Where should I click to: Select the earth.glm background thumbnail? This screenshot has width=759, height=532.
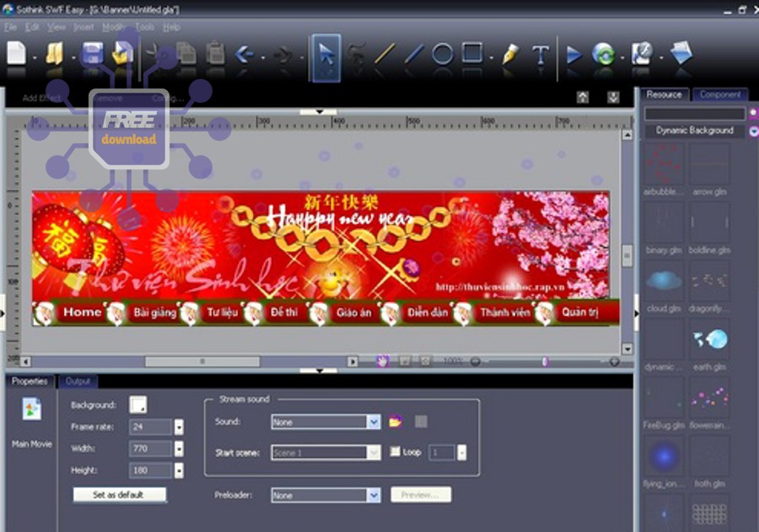709,339
